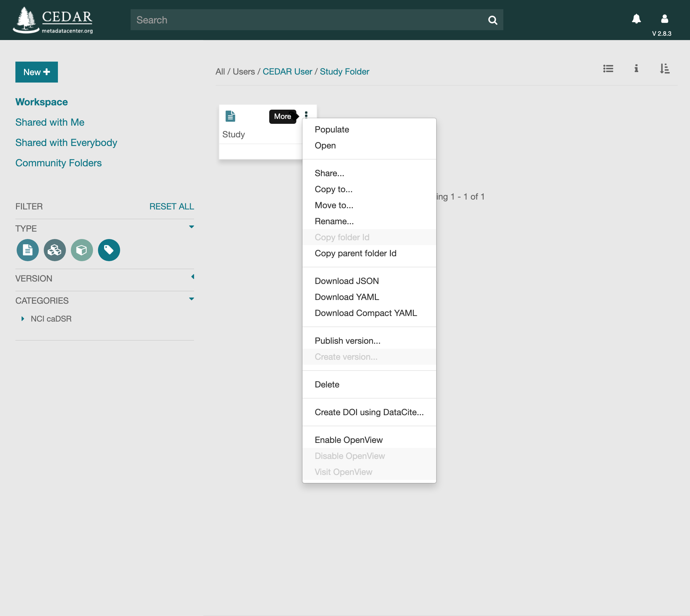Click the search magnifier icon
Image resolution: width=690 pixels, height=616 pixels.
pos(493,20)
